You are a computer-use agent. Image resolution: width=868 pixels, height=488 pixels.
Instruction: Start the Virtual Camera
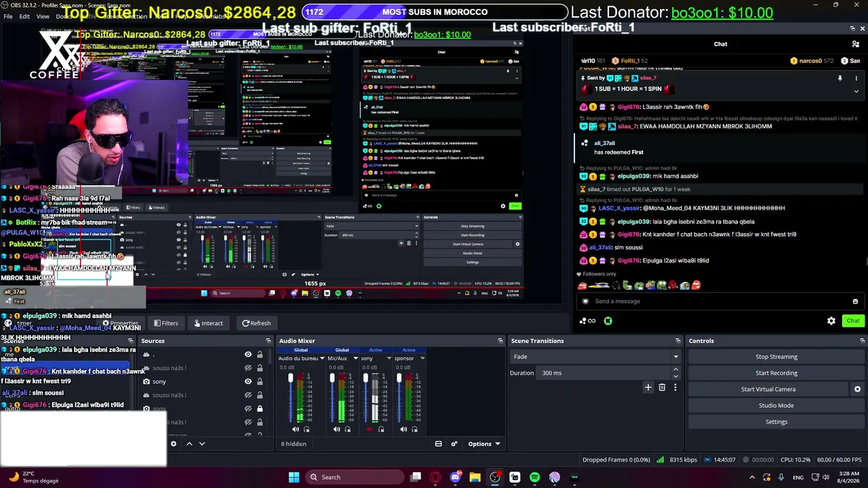click(768, 389)
